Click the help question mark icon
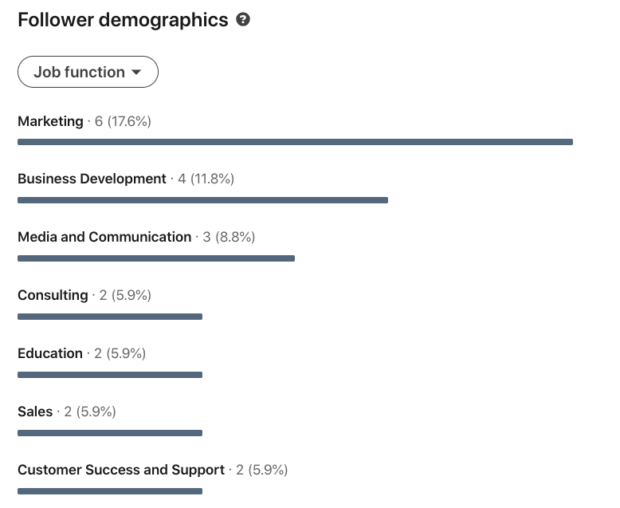Screen dimensions: 620x508 (x=243, y=20)
